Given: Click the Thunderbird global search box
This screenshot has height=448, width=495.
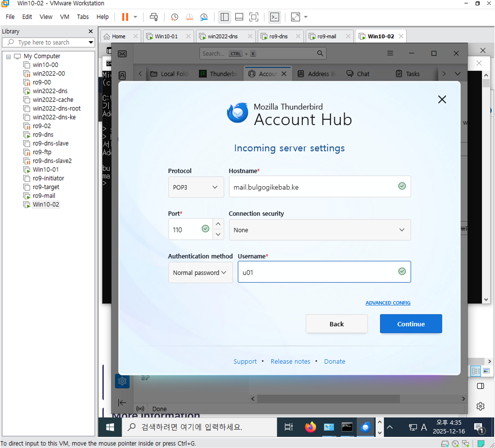Looking at the screenshot, I should (x=262, y=54).
